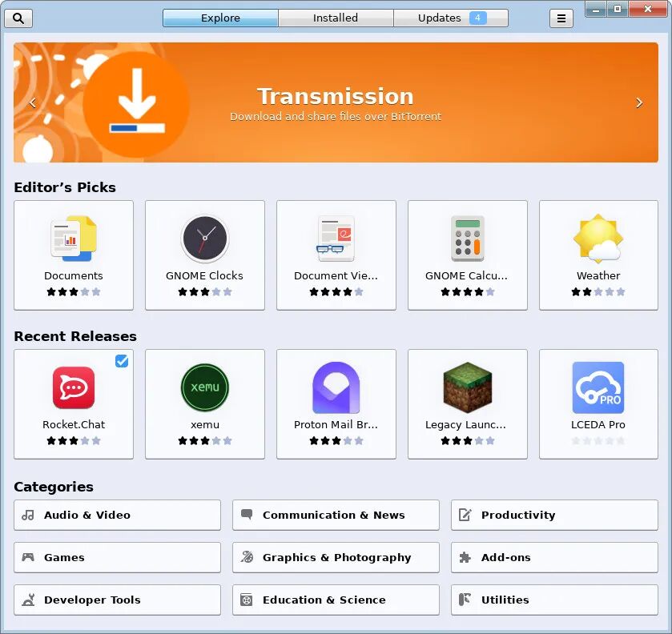Click the Weather star rating

(x=598, y=291)
